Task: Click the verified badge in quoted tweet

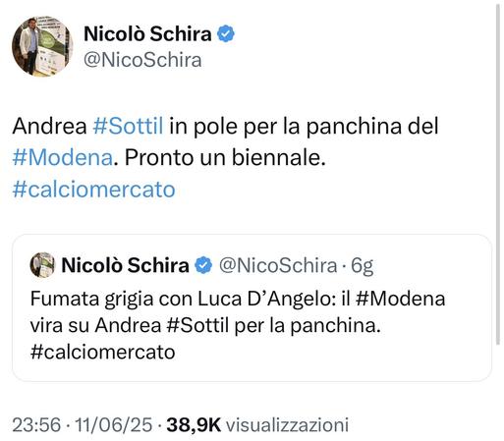Action: (x=203, y=265)
